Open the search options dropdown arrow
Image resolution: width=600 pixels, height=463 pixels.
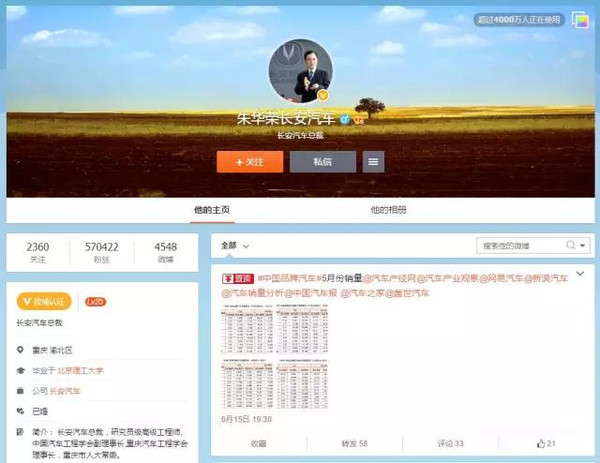(582, 246)
